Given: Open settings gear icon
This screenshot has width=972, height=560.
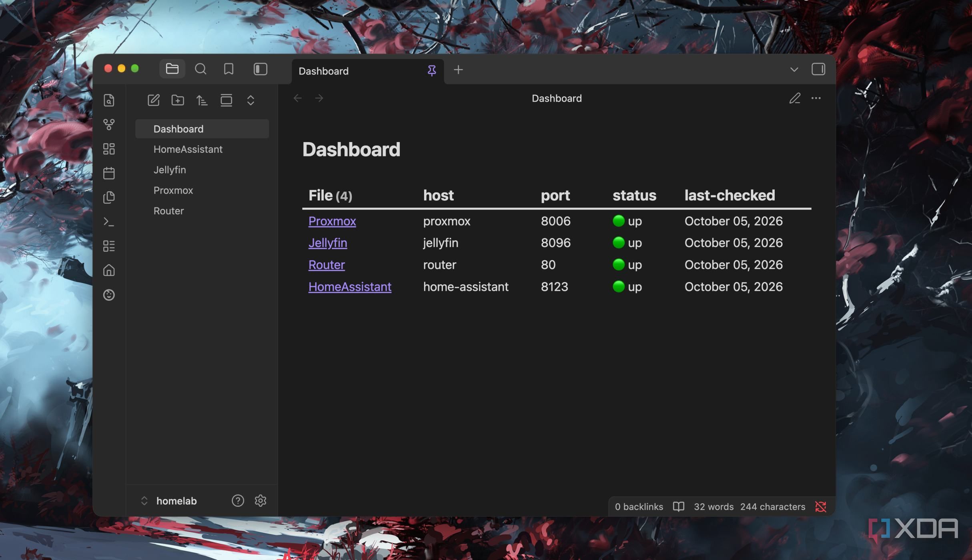Looking at the screenshot, I should click(261, 501).
